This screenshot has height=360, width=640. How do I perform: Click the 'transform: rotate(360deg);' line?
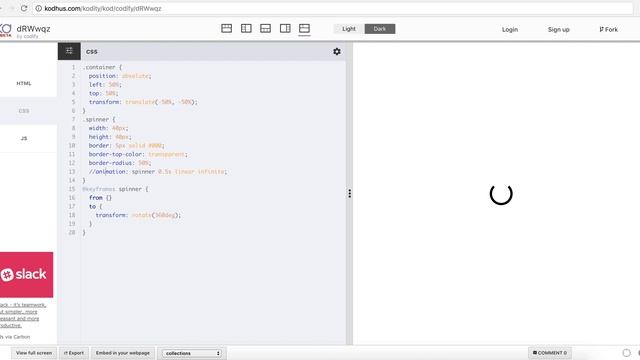(138, 215)
